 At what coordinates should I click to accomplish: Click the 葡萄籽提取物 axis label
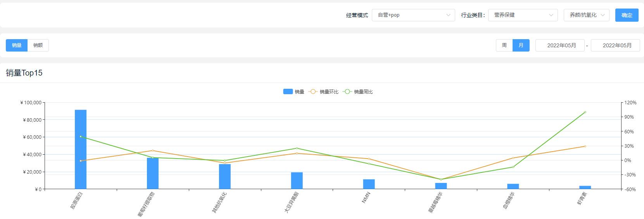[x=146, y=204]
